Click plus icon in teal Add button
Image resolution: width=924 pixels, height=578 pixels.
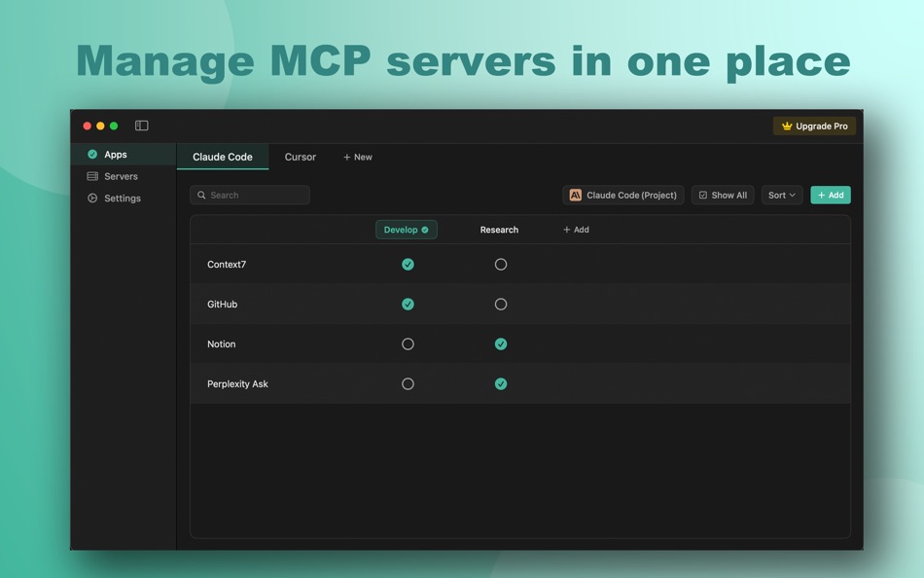821,196
